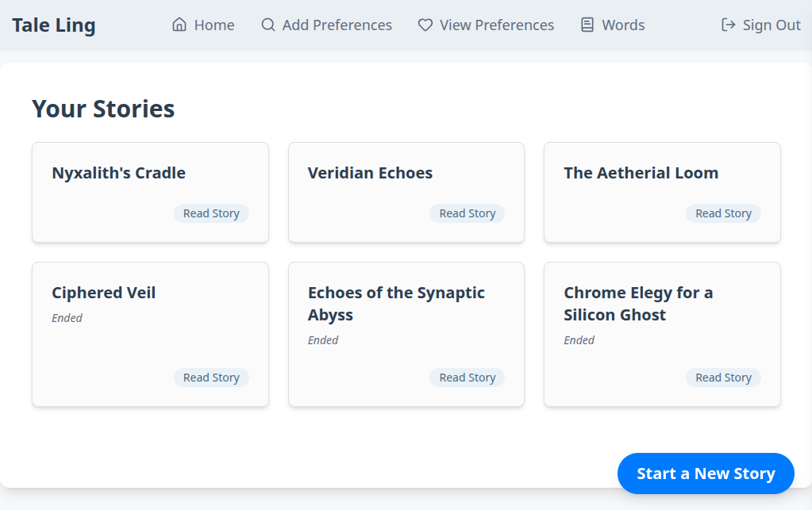The width and height of the screenshot is (812, 510).
Task: Read Story for Nyxalith's Cradle
Action: tap(211, 213)
